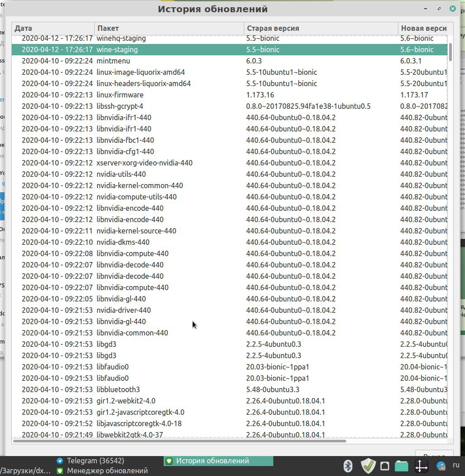Select the libjavascriptcoregtk-4.0-18 row
This screenshot has width=465, height=476.
[229, 423]
